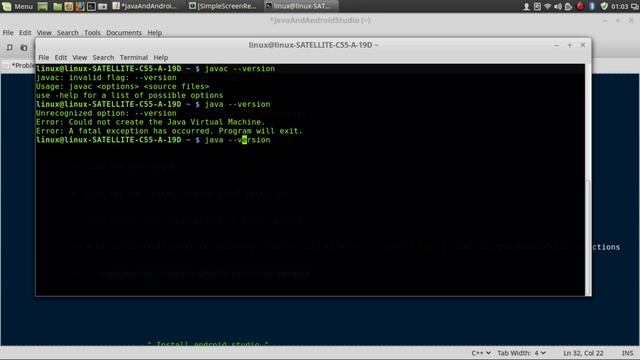Click the INS indicator in status bar

pos(627,353)
